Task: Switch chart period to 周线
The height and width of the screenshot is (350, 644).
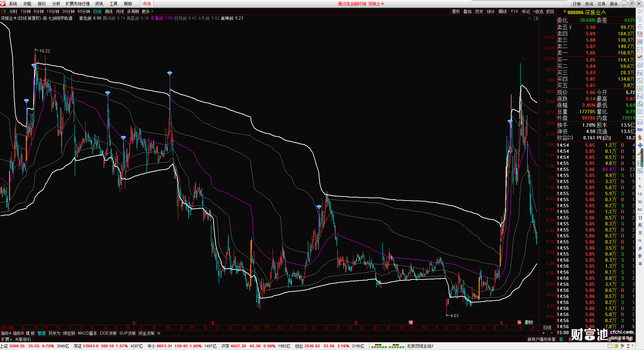Action: pos(109,11)
